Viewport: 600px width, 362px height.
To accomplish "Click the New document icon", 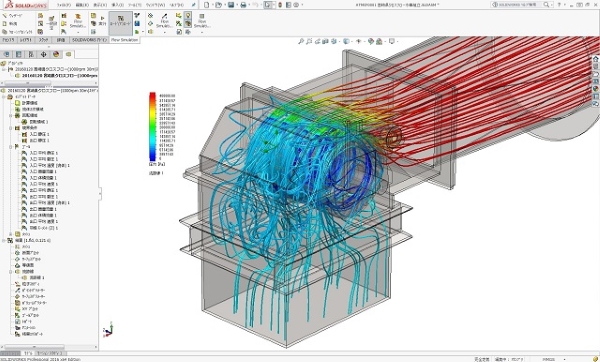I will 207,5.
